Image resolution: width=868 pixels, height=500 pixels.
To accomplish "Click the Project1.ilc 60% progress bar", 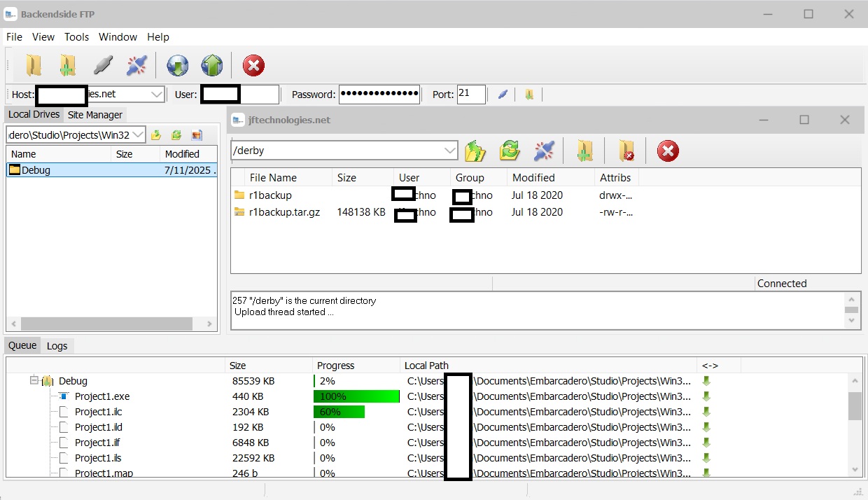I will click(x=339, y=412).
